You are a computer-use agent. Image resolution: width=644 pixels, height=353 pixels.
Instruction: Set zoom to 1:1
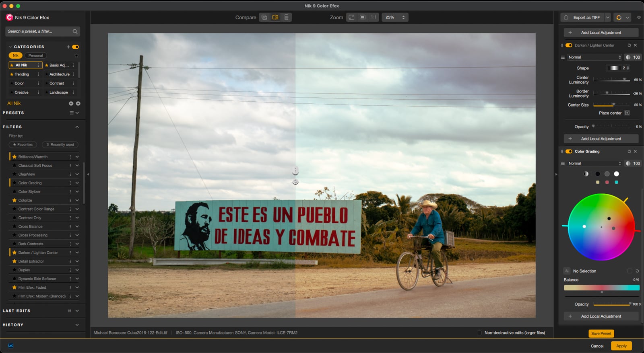coord(374,17)
